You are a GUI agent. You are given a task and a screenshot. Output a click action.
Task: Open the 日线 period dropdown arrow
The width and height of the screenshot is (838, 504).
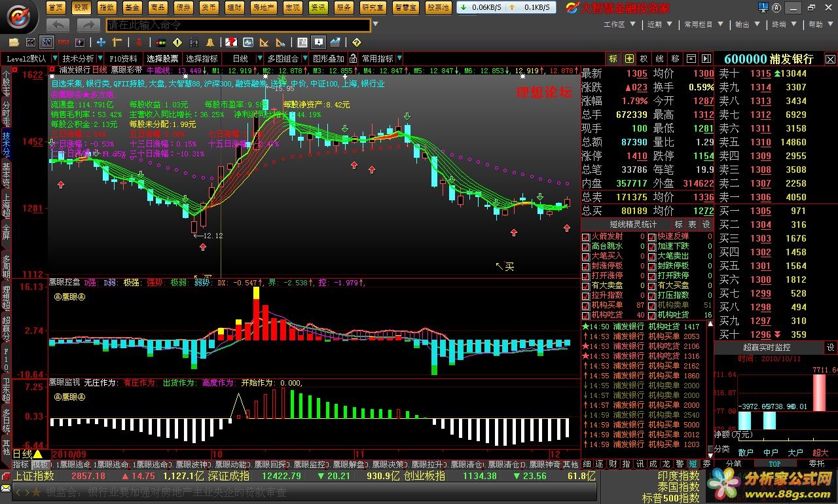pyautogui.click(x=259, y=58)
